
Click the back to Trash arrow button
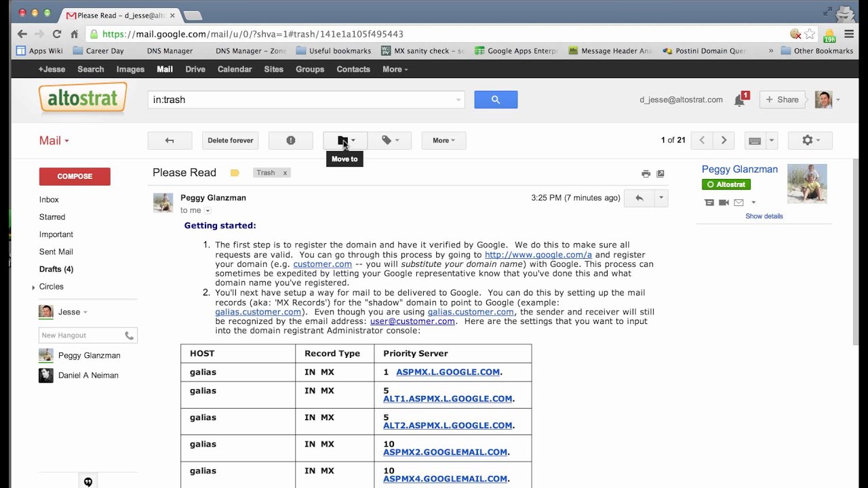click(x=170, y=140)
